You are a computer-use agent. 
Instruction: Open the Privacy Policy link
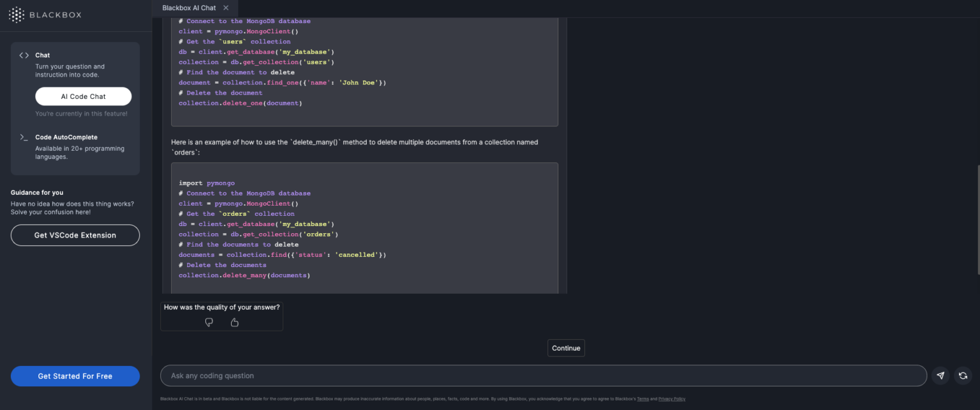(671, 399)
